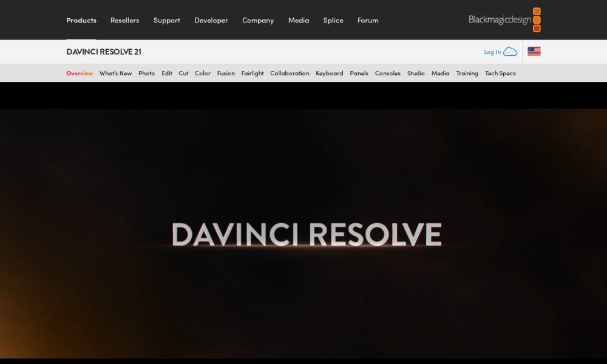Viewport: 607px width, 364px height.
Task: Open the Developer menu item
Action: click(211, 20)
